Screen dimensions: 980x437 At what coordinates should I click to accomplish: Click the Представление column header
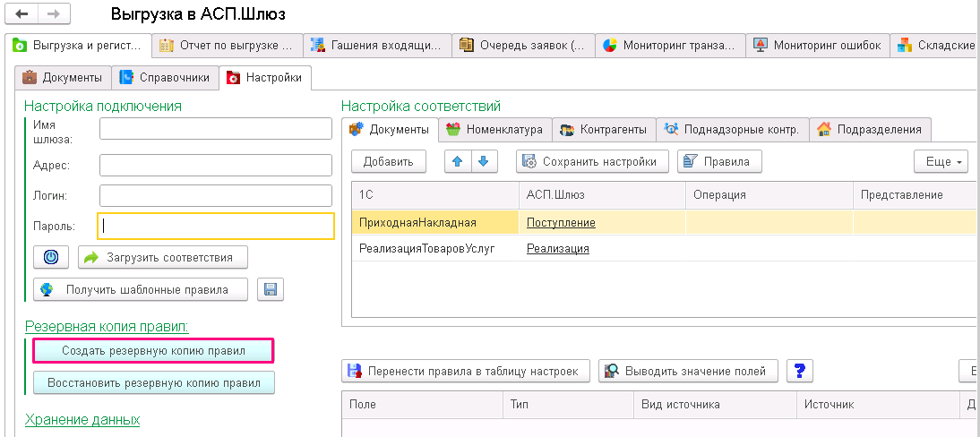tap(916, 195)
